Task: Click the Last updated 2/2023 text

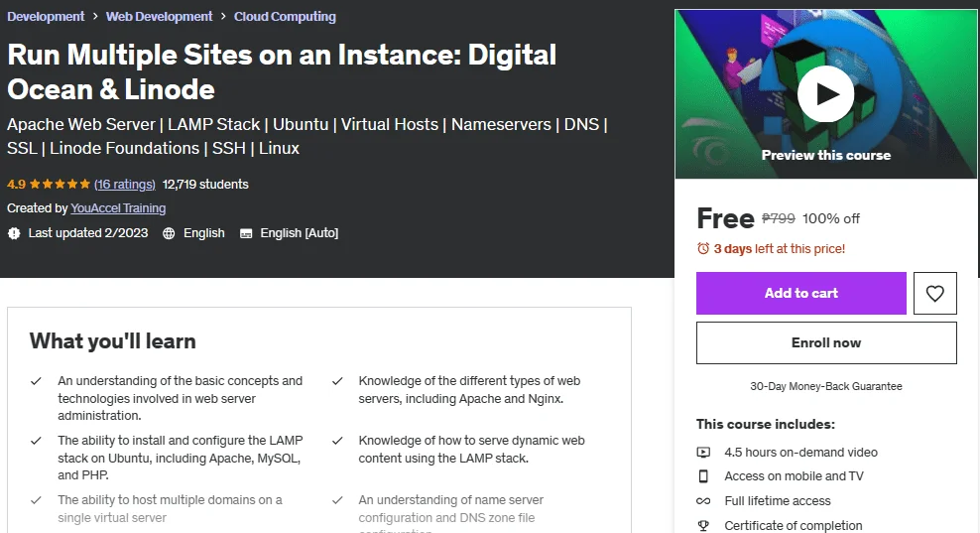Action: [88, 233]
